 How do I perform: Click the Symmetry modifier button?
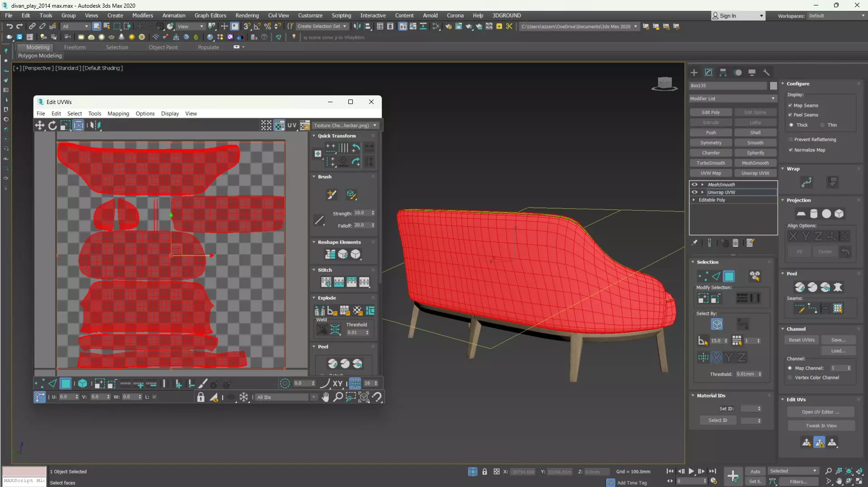[711, 142]
